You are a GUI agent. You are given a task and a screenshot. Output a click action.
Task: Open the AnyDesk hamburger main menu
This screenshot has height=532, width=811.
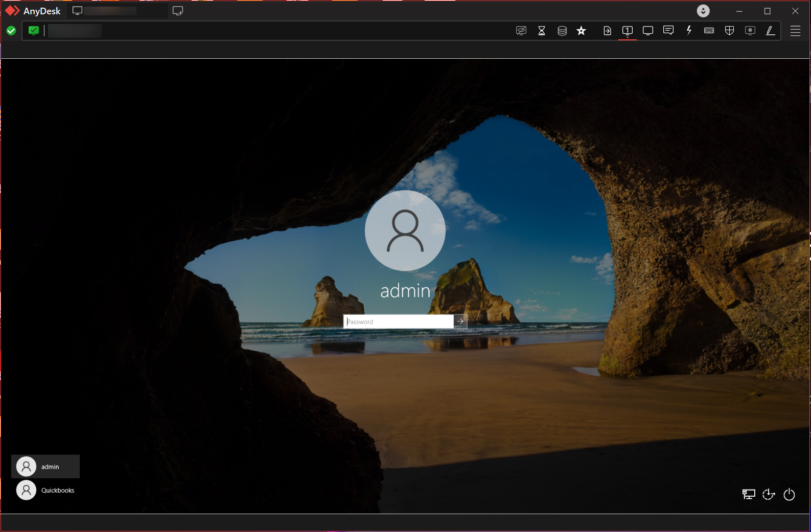pyautogui.click(x=795, y=31)
